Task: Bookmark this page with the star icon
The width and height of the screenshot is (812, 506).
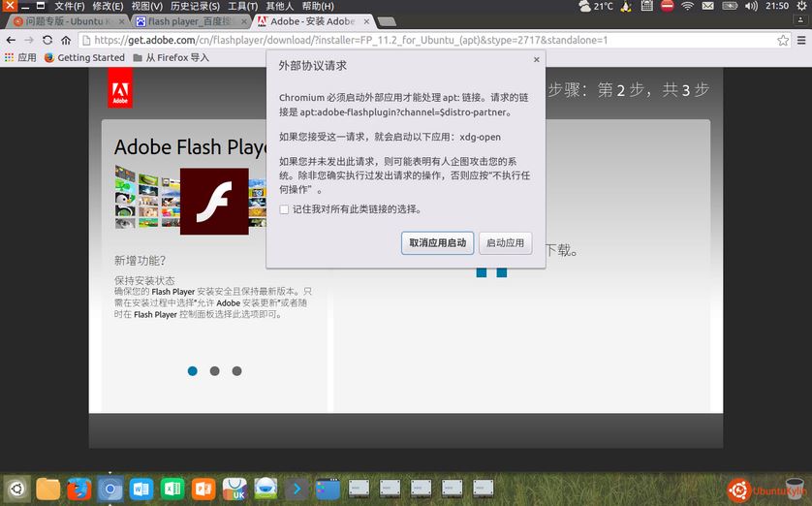Action: 783,40
